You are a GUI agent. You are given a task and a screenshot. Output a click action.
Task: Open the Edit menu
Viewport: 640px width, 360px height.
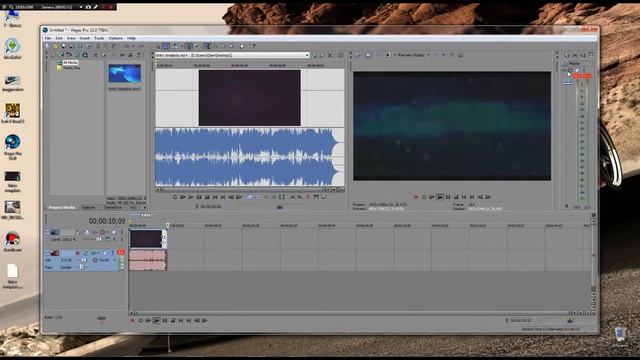coord(59,38)
